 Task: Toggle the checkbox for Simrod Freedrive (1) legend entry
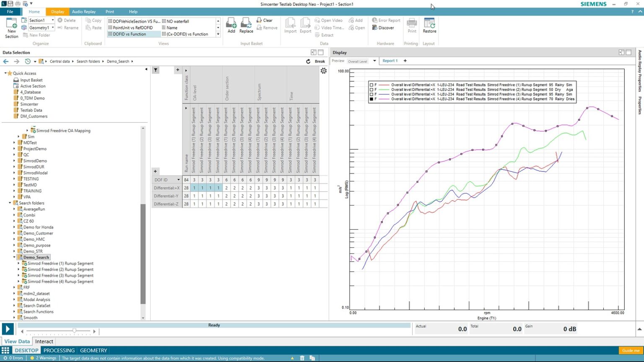click(371, 84)
